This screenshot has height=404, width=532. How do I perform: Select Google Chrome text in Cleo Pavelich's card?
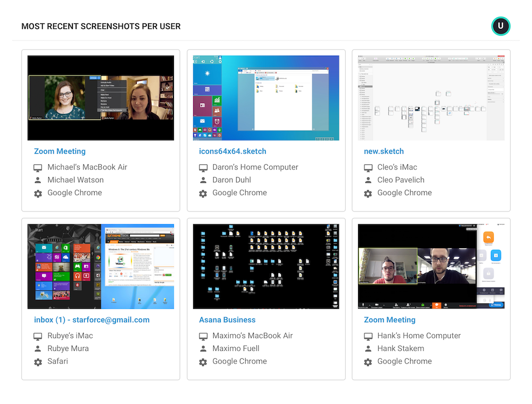click(404, 193)
